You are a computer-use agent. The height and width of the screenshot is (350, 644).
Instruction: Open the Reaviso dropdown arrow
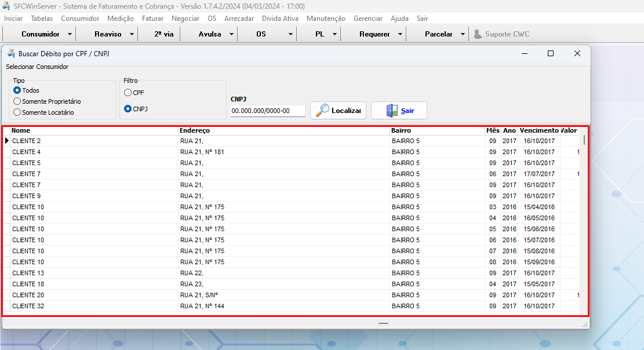coord(132,34)
